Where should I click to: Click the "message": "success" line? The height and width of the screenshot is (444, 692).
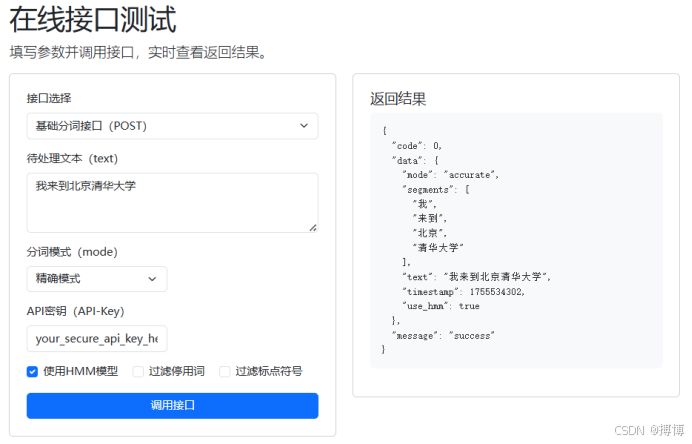[443, 336]
